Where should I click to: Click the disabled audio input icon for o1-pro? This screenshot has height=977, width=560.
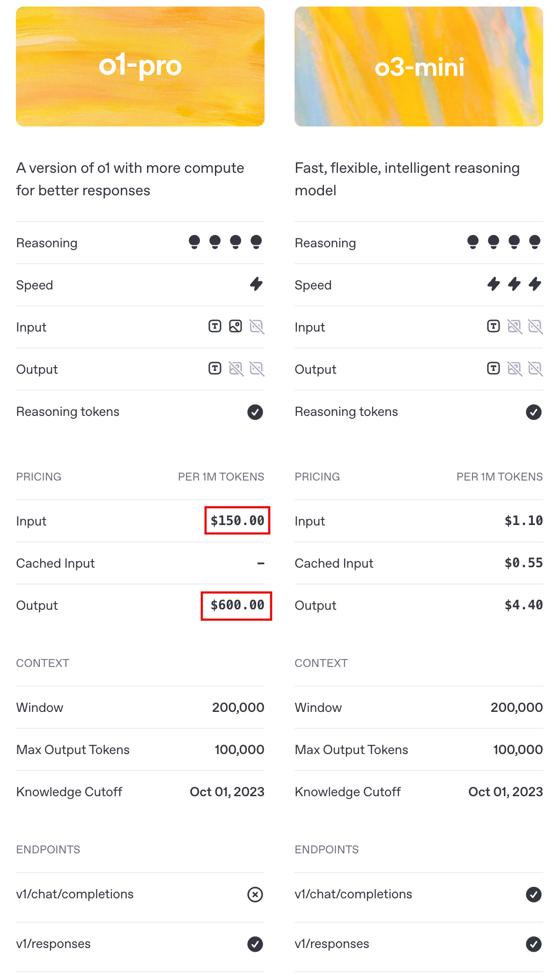(257, 326)
